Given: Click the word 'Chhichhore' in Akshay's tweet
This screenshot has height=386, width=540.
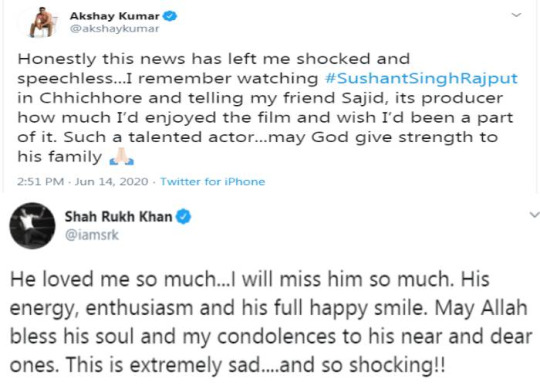Looking at the screenshot, I should click(x=91, y=98).
